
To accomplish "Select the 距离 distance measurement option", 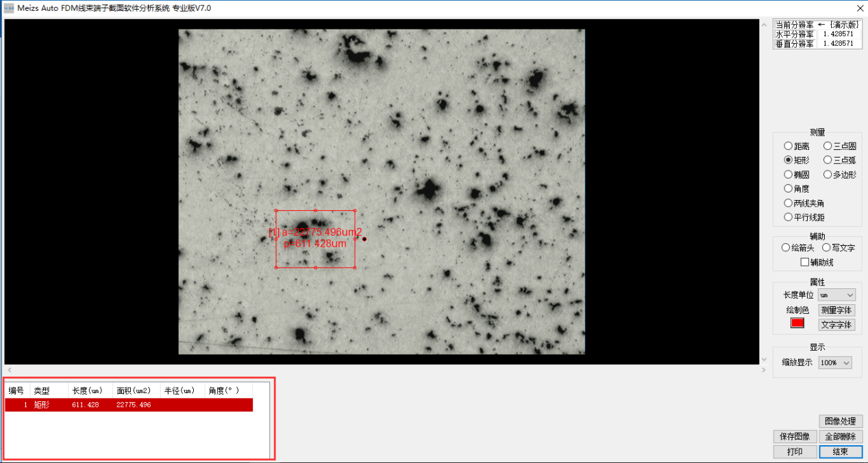I will (x=789, y=146).
